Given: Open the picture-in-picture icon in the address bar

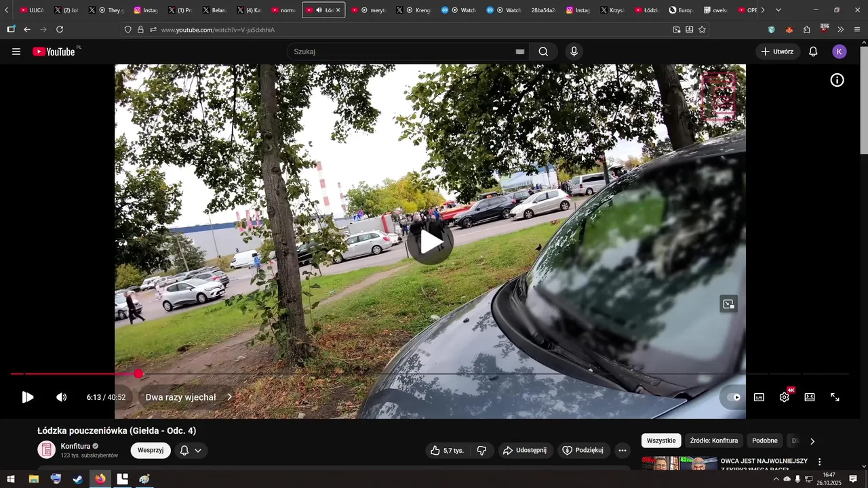Looking at the screenshot, I should (677, 30).
